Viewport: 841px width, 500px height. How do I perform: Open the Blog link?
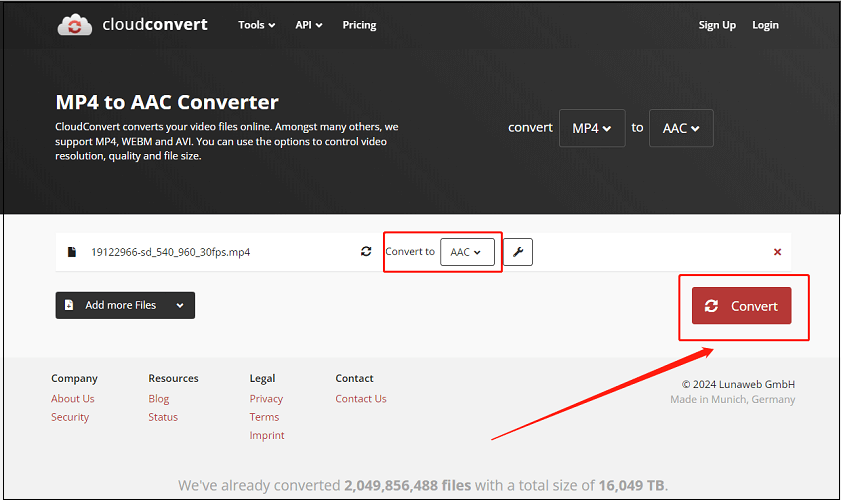tap(159, 399)
